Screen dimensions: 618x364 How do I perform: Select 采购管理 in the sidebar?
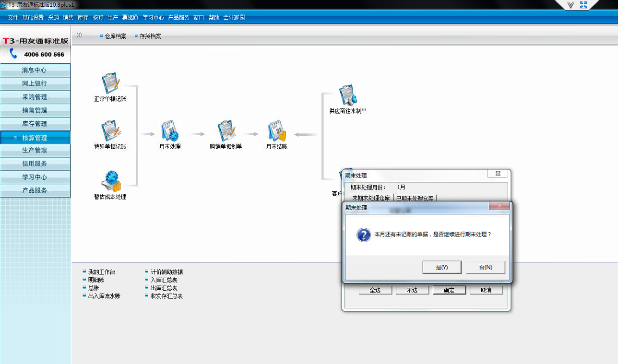[x=35, y=97]
